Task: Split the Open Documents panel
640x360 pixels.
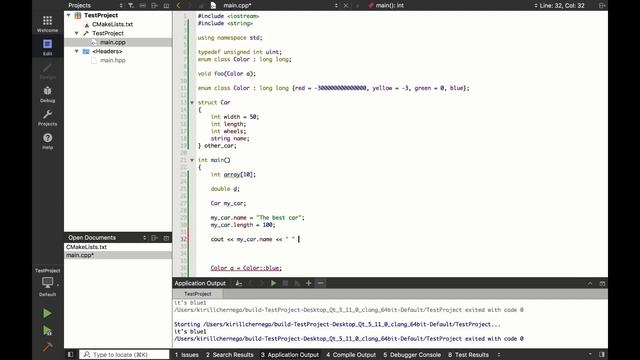Action: point(154,238)
